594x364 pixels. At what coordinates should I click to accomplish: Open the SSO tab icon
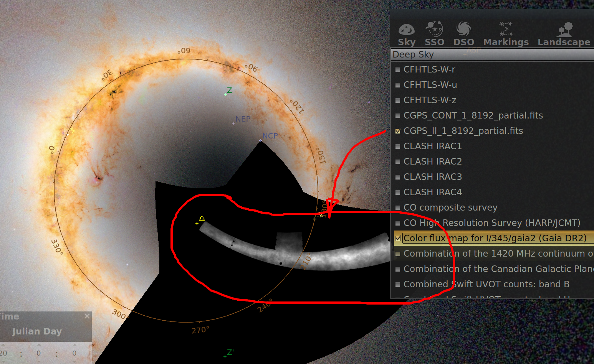[434, 34]
